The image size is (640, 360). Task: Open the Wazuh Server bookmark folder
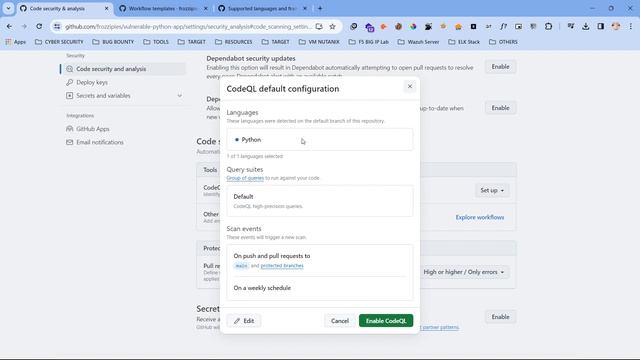[418, 42]
